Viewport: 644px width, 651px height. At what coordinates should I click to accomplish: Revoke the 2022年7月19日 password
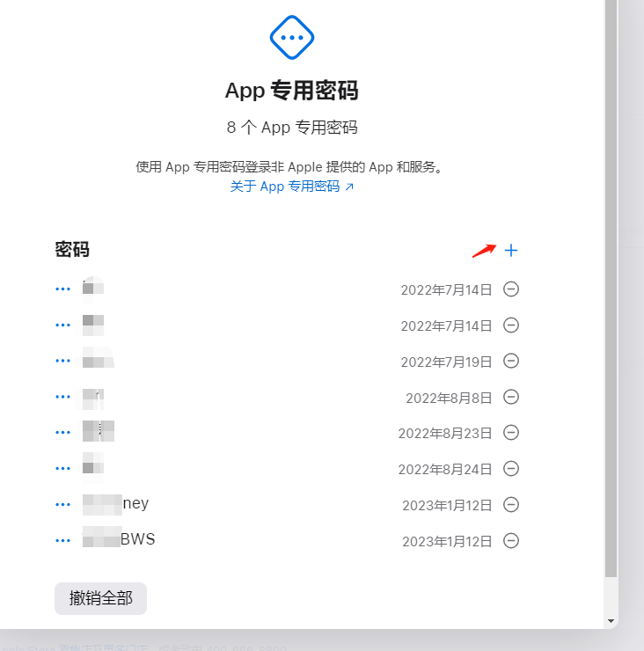(511, 361)
